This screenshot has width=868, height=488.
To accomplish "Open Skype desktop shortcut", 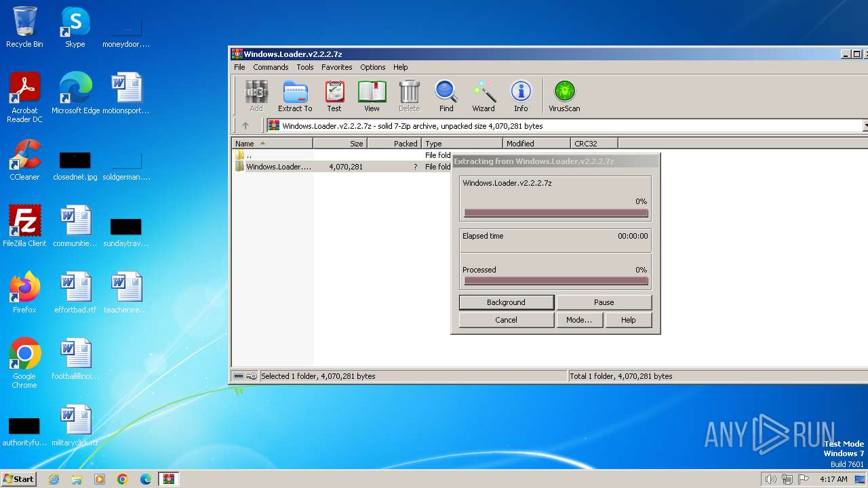I will 75,27.
